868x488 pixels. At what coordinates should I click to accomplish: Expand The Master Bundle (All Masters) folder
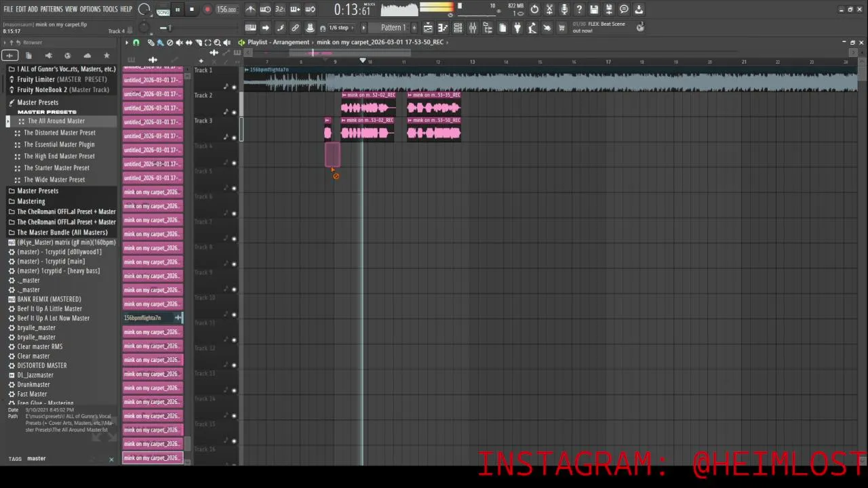coord(62,232)
